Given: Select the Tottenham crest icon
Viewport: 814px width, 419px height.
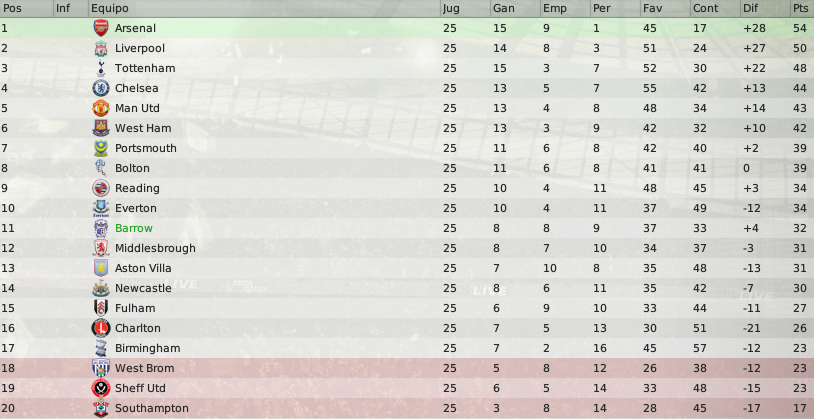Looking at the screenshot, I should point(101,68).
